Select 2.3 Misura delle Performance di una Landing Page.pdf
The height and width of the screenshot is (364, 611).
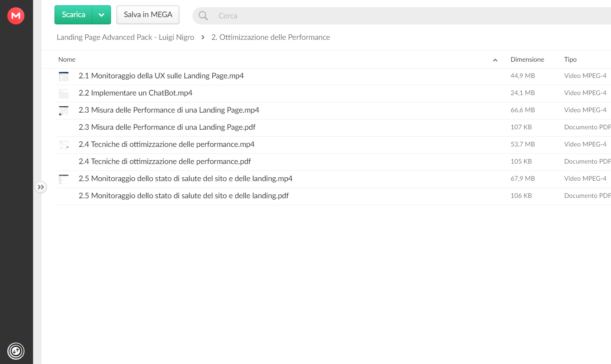pyautogui.click(x=167, y=127)
